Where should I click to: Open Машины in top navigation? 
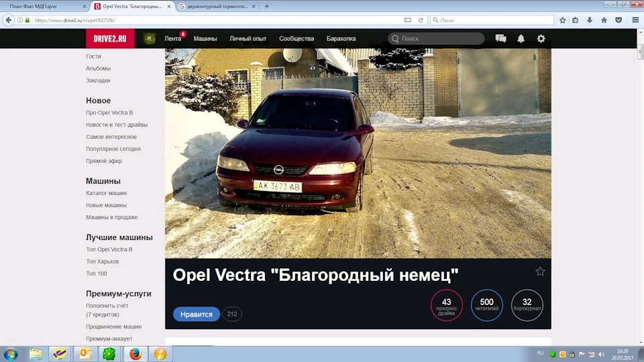point(205,39)
